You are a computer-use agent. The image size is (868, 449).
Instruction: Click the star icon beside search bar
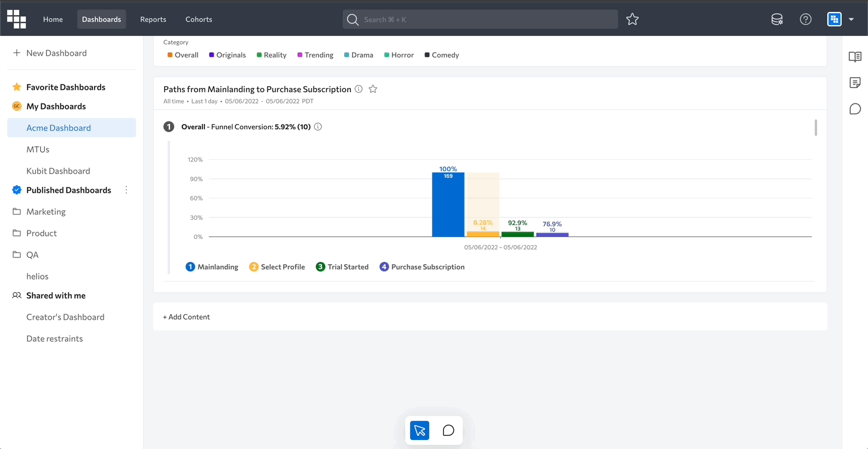(632, 19)
